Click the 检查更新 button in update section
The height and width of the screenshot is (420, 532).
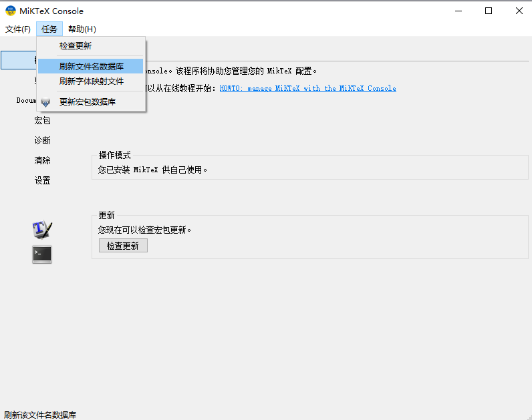pyautogui.click(x=123, y=246)
